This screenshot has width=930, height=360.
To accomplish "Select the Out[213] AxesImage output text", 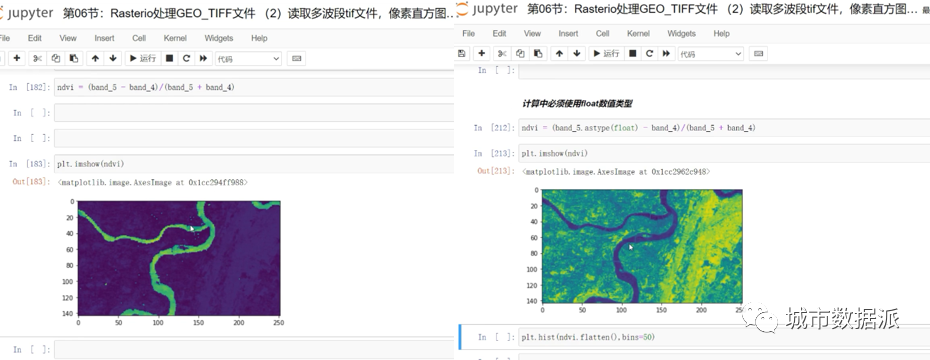I will pyautogui.click(x=616, y=171).
